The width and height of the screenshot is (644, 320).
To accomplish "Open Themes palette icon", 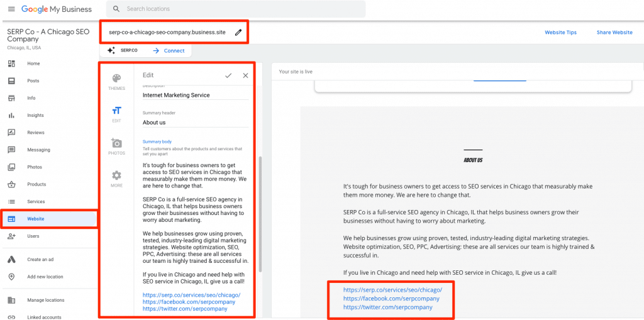I will coord(116,78).
